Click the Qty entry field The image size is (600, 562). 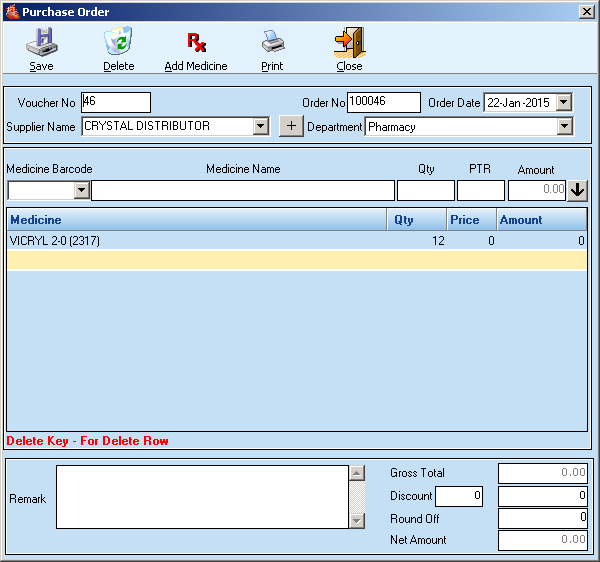coord(425,190)
